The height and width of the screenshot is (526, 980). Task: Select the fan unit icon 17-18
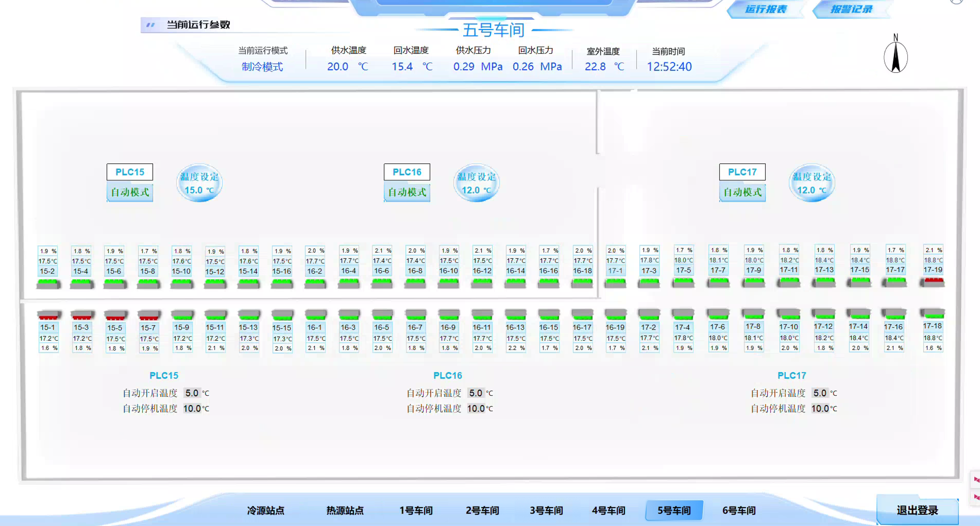932,313
